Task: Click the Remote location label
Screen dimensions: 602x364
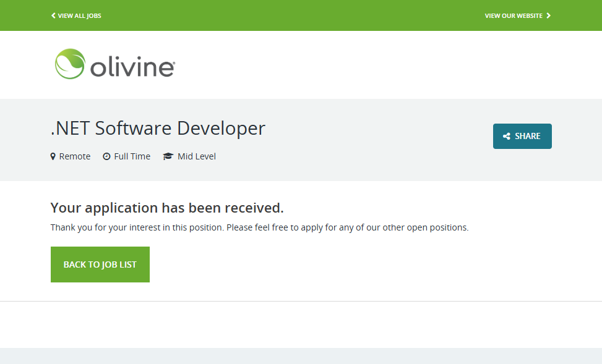Action: pos(75,156)
